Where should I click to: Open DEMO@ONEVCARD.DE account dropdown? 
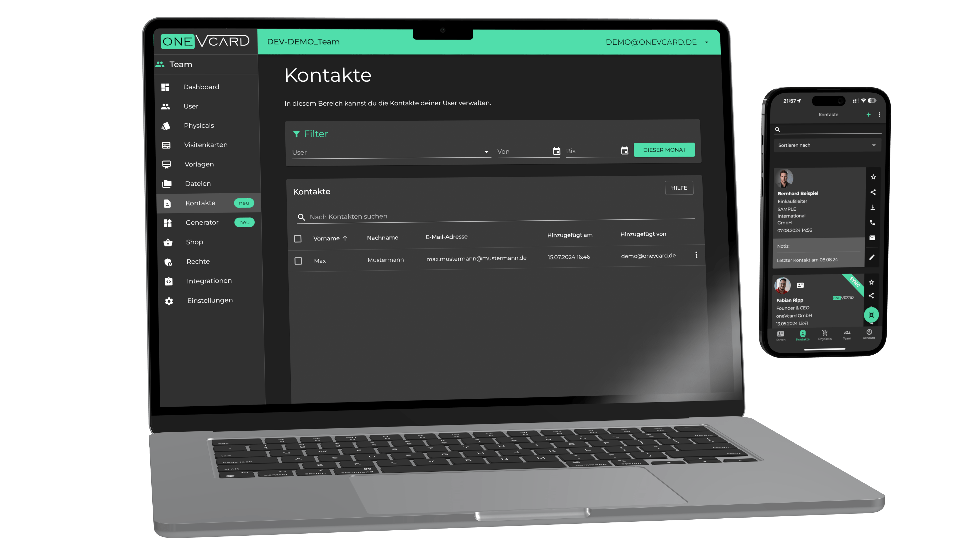click(x=707, y=42)
